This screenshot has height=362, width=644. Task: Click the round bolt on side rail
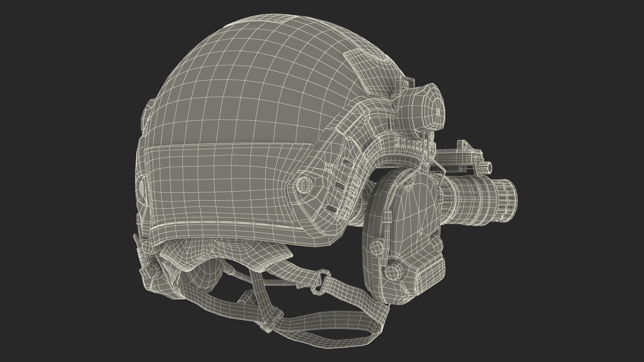[305, 184]
